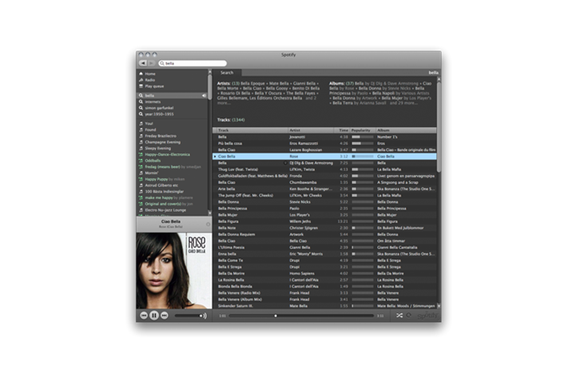Click the Rose Ciao Bella album cover

point(174,271)
